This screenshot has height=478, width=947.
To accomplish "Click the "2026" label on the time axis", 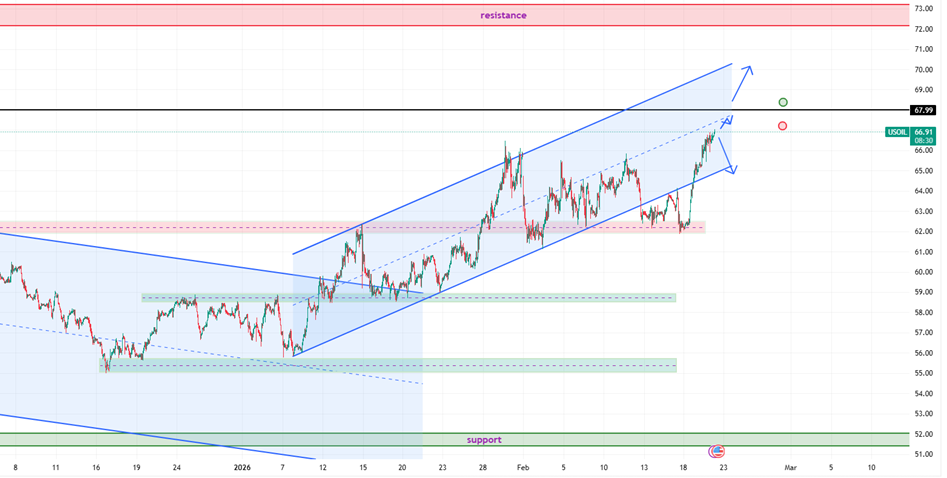I will (x=244, y=467).
